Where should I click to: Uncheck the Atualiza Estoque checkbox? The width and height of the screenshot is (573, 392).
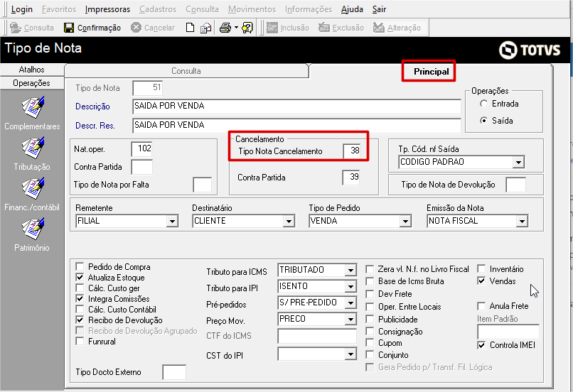coord(80,278)
